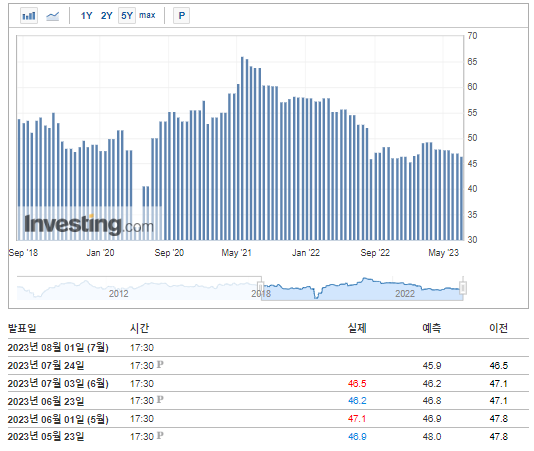The width and height of the screenshot is (534, 451).
Task: Click the P icon on 06월 23일 row
Action: 160,400
